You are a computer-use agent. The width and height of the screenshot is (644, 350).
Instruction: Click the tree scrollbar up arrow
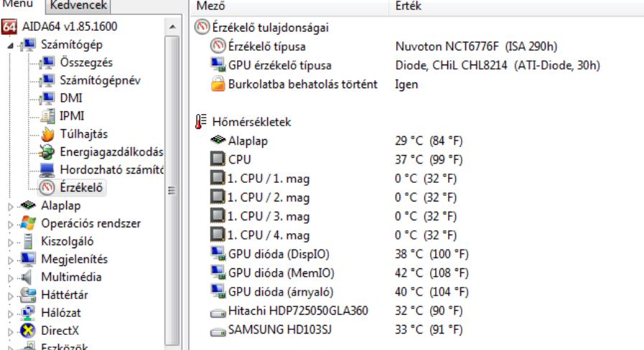click(172, 27)
